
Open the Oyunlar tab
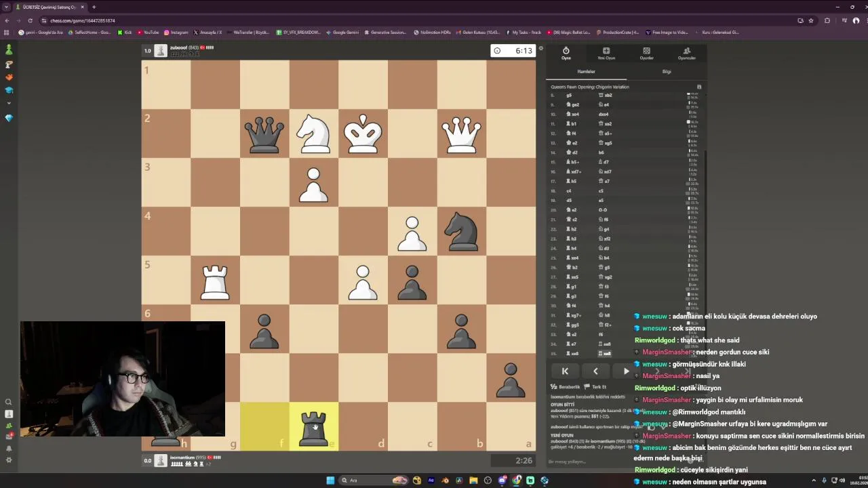click(646, 54)
